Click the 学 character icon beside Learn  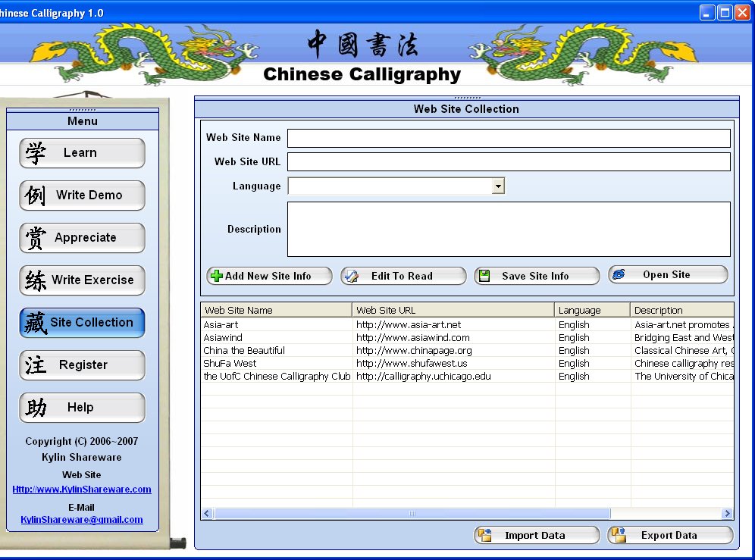[36, 153]
